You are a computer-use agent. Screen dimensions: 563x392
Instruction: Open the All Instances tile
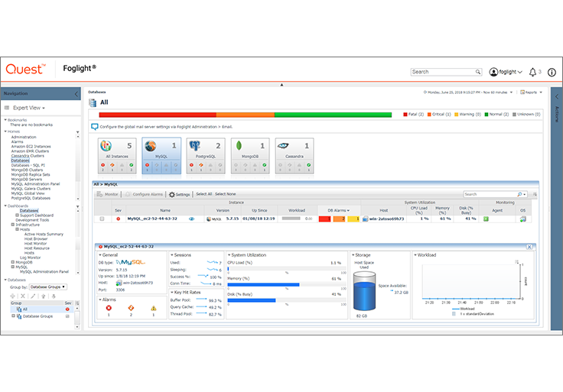click(117, 156)
